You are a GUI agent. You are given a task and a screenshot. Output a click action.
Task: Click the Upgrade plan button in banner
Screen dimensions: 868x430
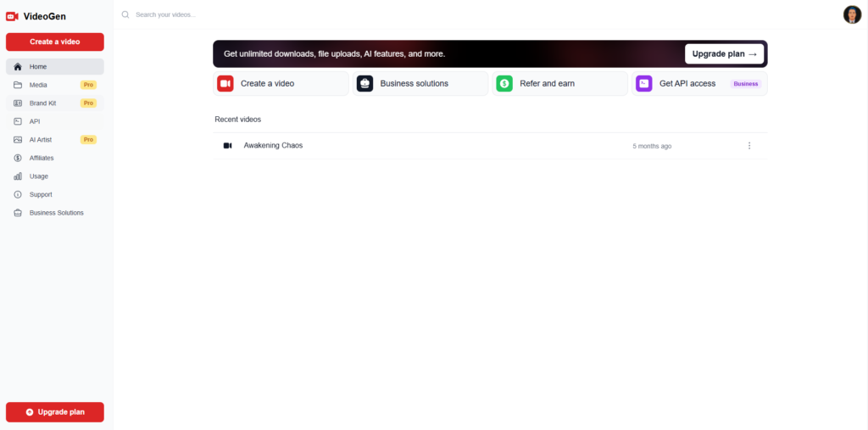coord(724,53)
